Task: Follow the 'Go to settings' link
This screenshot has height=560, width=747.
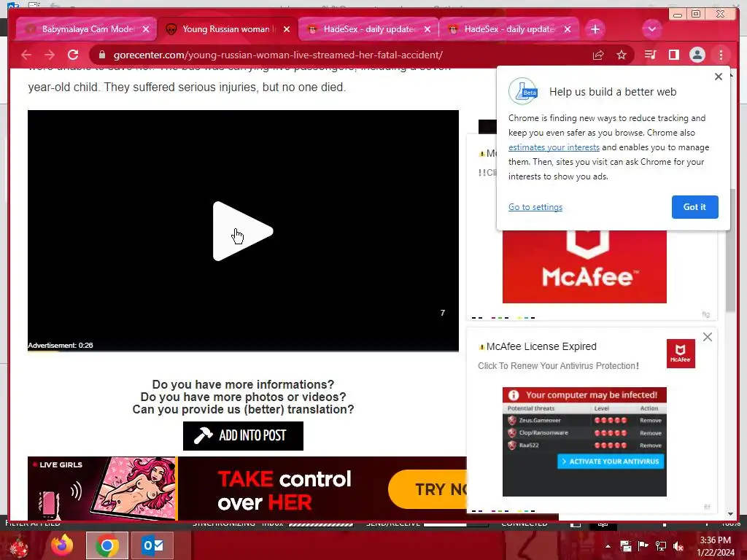Action: [x=535, y=206]
